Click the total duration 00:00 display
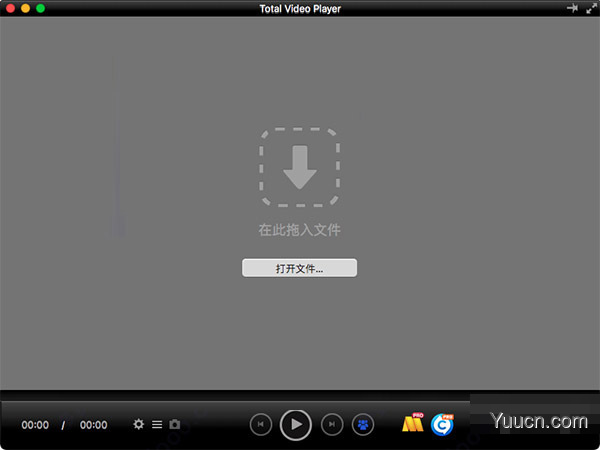Image resolution: width=600 pixels, height=450 pixels. point(93,425)
